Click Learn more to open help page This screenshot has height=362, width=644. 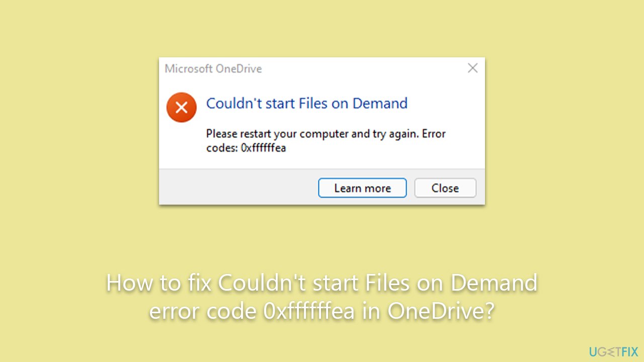click(x=362, y=188)
